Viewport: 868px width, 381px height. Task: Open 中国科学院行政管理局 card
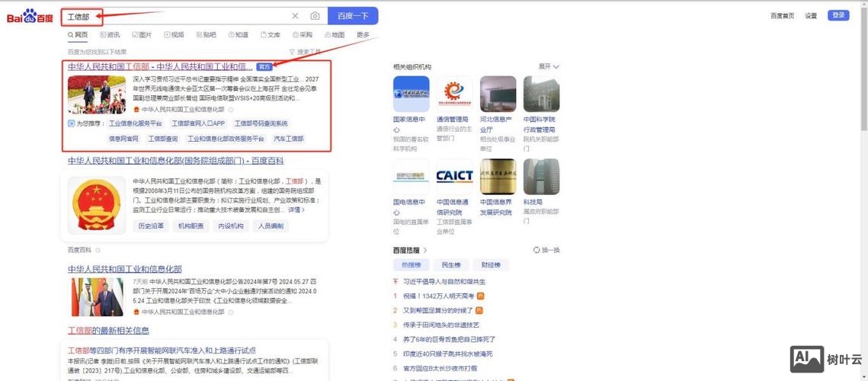(541, 114)
